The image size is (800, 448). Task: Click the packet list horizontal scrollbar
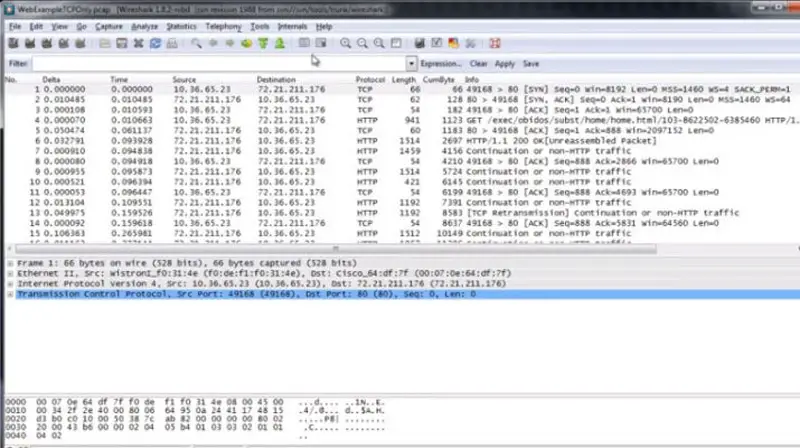click(336, 249)
